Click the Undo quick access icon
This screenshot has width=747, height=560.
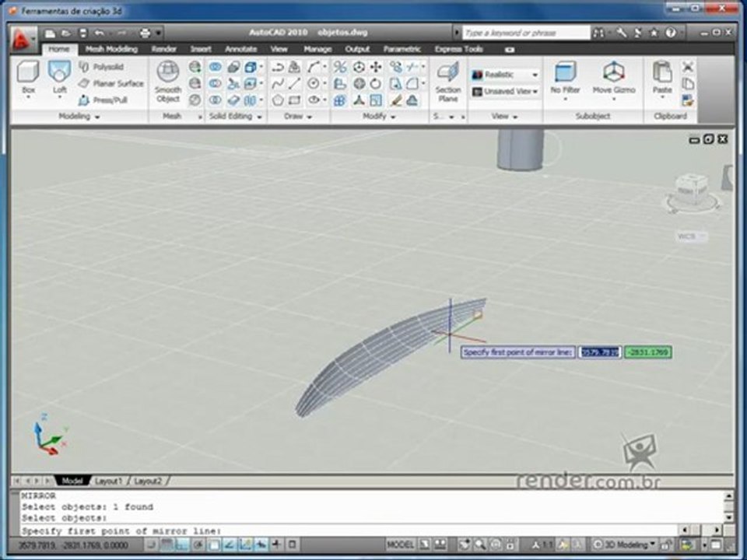click(x=100, y=33)
